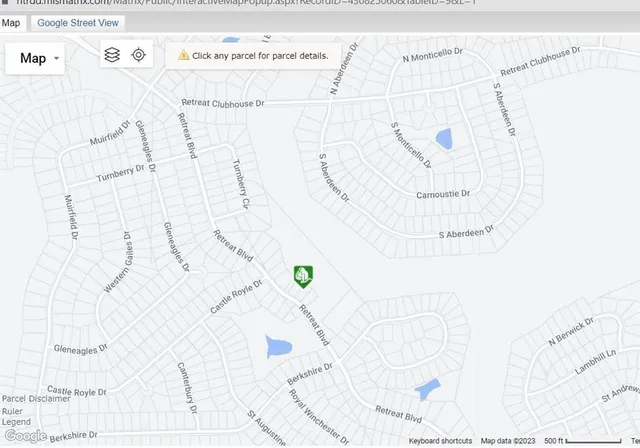
Task: Open the Parcel Disclaimer link
Action: (x=34, y=398)
